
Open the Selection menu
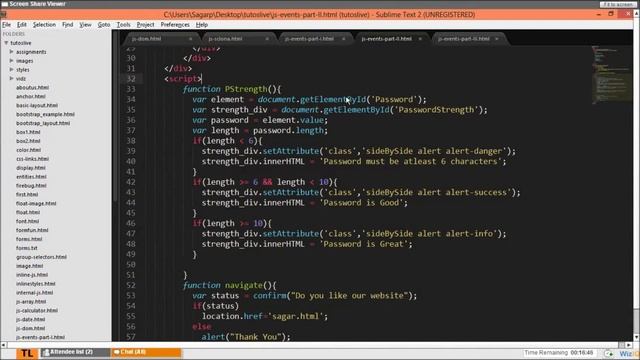(44, 24)
